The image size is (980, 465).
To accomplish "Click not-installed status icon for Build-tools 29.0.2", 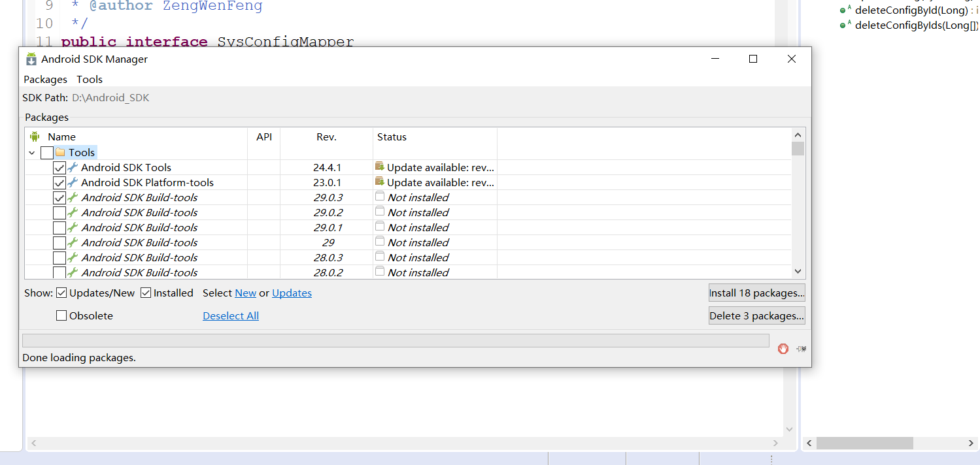I will click(x=380, y=212).
